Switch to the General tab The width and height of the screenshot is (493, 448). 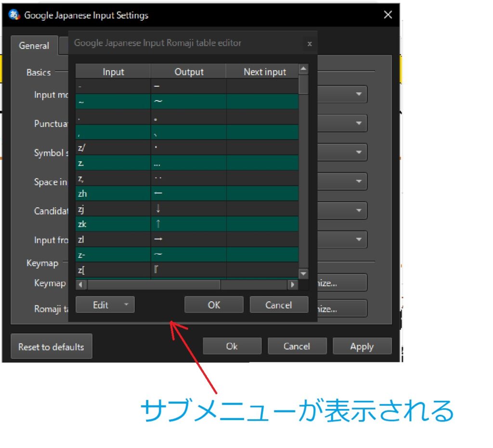tap(34, 46)
